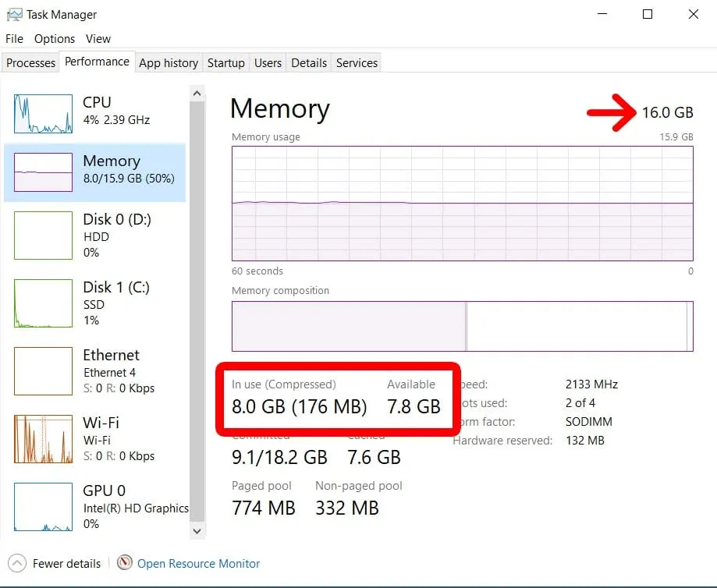Switch to the App history tab

tap(169, 63)
